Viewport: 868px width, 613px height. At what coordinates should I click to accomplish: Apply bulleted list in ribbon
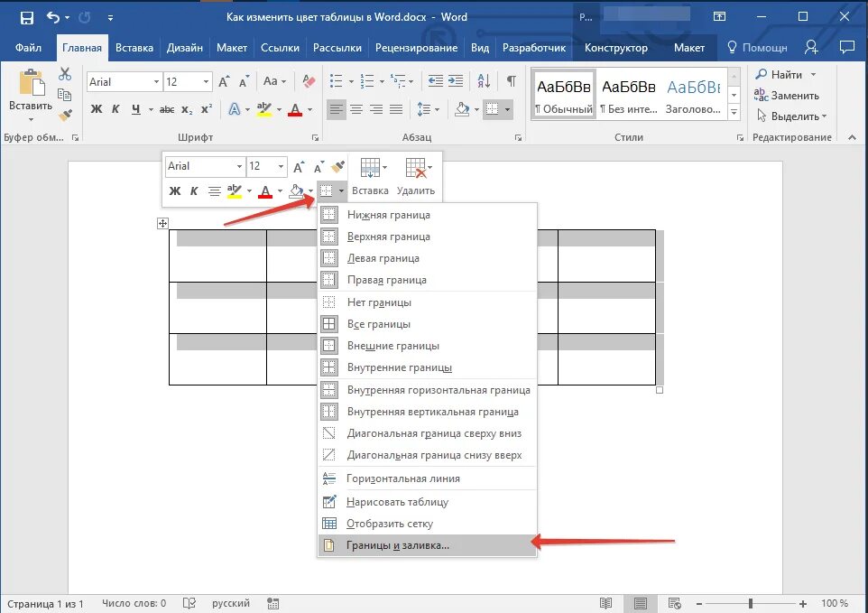pyautogui.click(x=336, y=81)
